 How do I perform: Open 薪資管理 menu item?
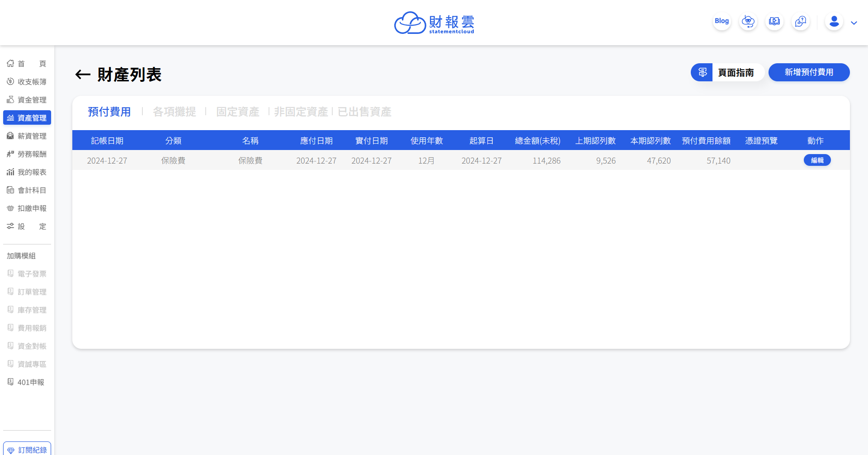[x=27, y=136]
